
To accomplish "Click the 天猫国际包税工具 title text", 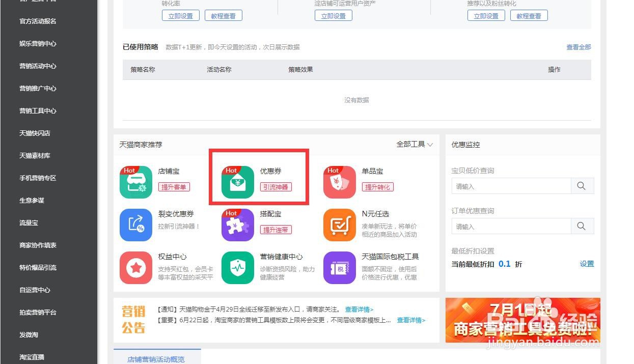I will 390,257.
